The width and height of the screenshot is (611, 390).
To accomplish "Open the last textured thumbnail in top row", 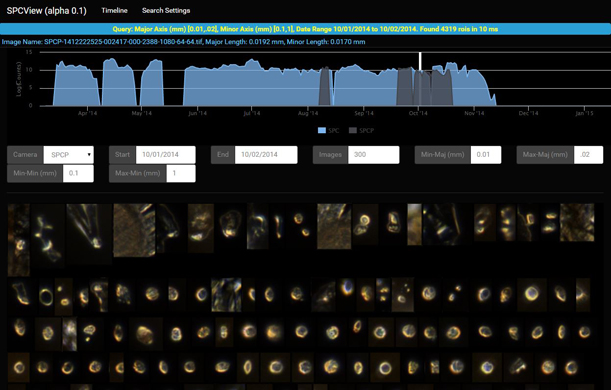I will [577, 222].
